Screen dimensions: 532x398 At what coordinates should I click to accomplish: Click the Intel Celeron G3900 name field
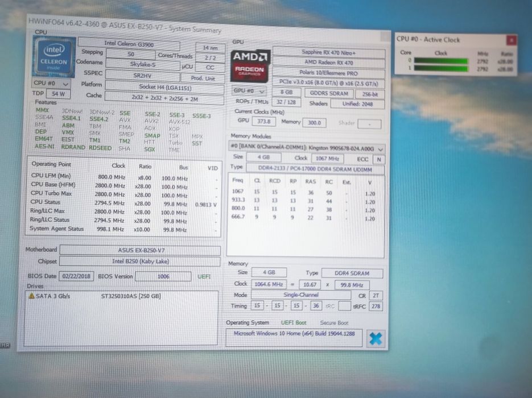tap(129, 44)
